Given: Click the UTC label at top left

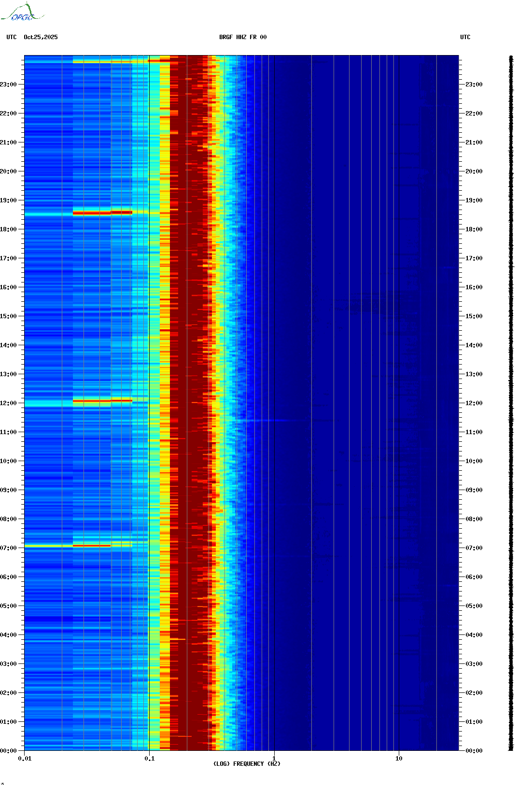Looking at the screenshot, I should (x=12, y=37).
